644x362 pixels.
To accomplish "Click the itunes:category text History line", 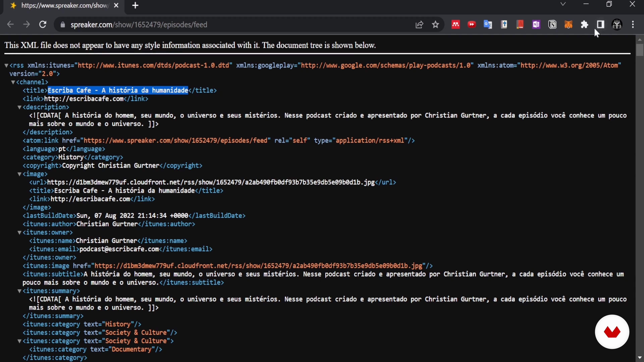I will pyautogui.click(x=82, y=324).
